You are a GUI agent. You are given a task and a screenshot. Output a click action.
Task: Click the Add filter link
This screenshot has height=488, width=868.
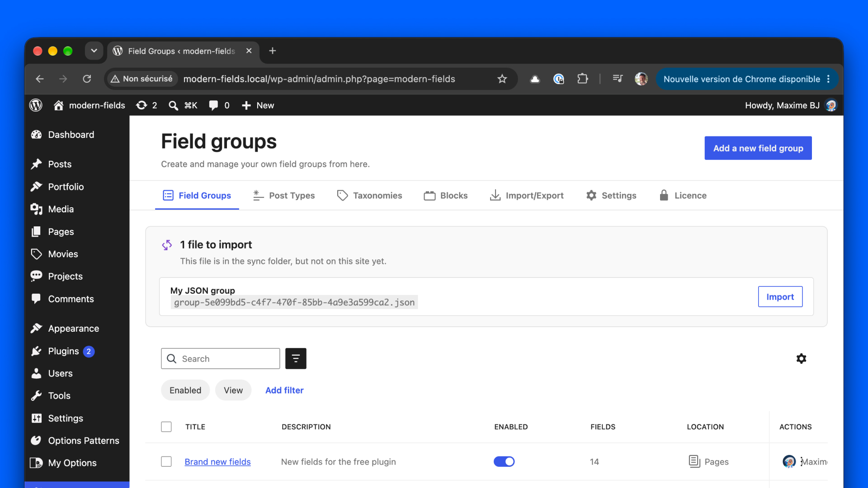point(284,390)
